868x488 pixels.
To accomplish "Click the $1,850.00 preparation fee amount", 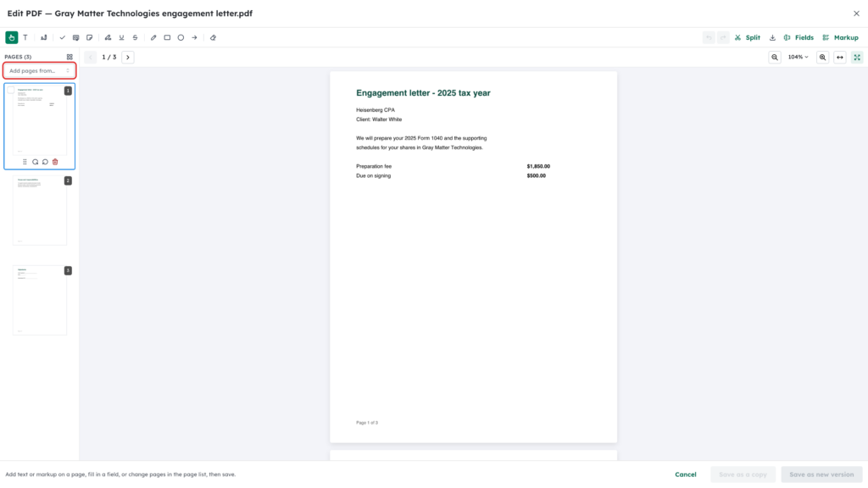I will pyautogui.click(x=538, y=166).
